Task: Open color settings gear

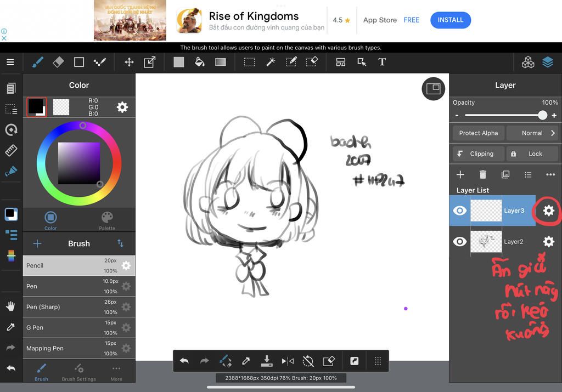Action: 122,107
